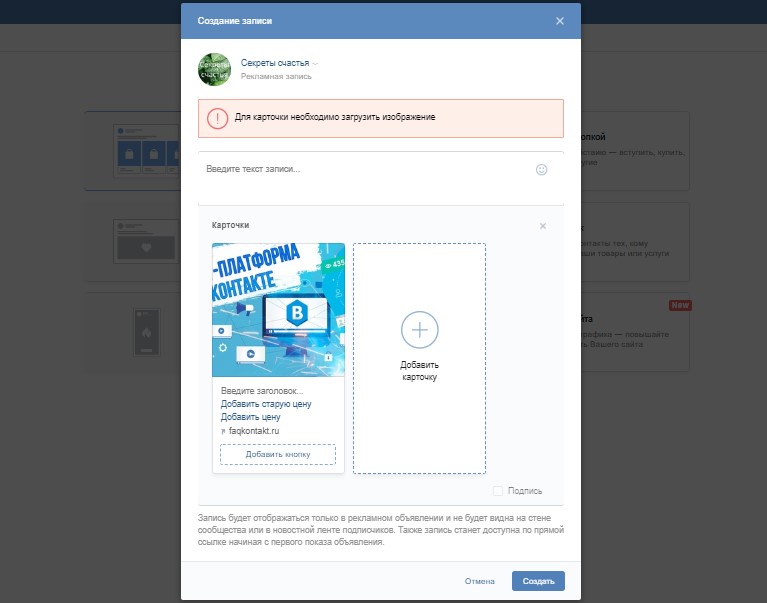Close the Создание записи dialog with X
Image resolution: width=767 pixels, height=603 pixels.
[560, 21]
